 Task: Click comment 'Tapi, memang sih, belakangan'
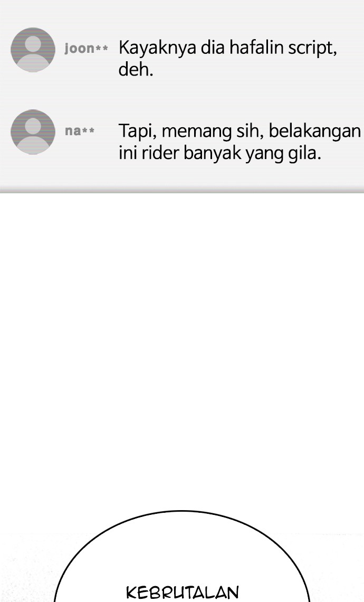[240, 142]
